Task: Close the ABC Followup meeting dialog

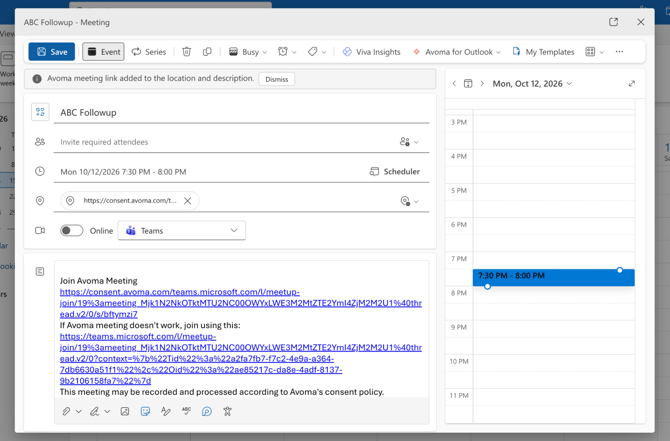Action: pos(641,22)
